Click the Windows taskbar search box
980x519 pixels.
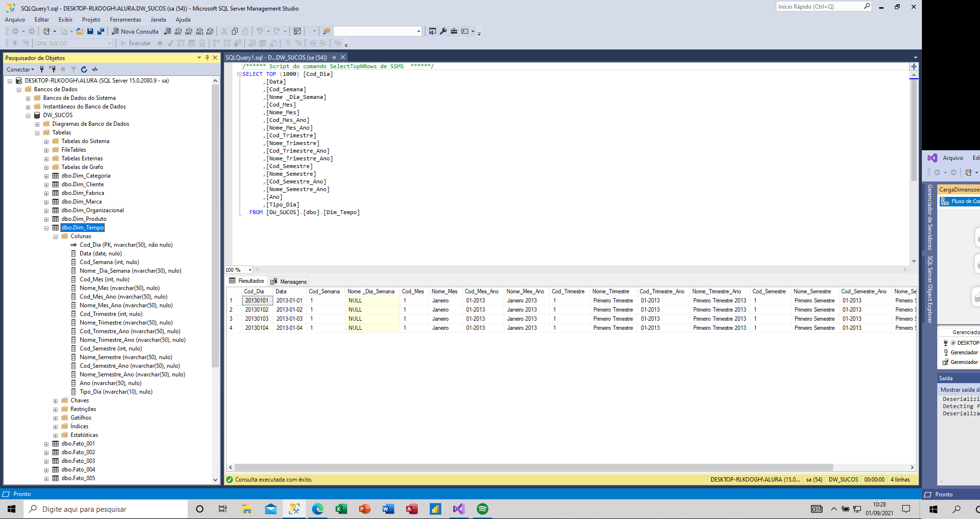(x=105, y=509)
